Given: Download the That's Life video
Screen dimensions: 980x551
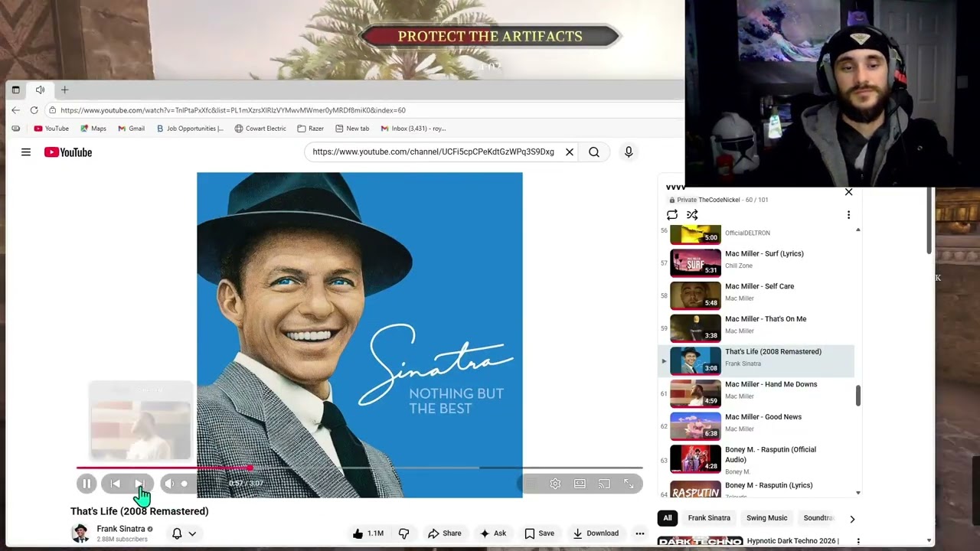Looking at the screenshot, I should (x=596, y=533).
